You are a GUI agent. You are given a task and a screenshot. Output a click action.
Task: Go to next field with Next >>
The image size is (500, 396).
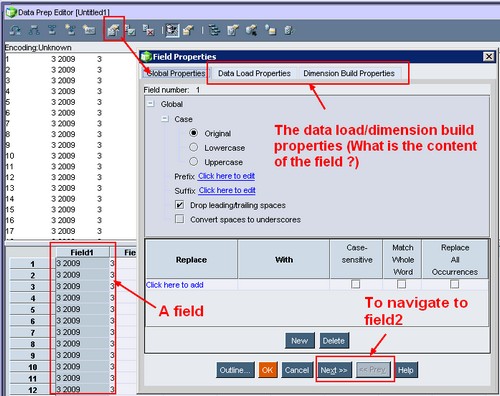click(x=334, y=370)
